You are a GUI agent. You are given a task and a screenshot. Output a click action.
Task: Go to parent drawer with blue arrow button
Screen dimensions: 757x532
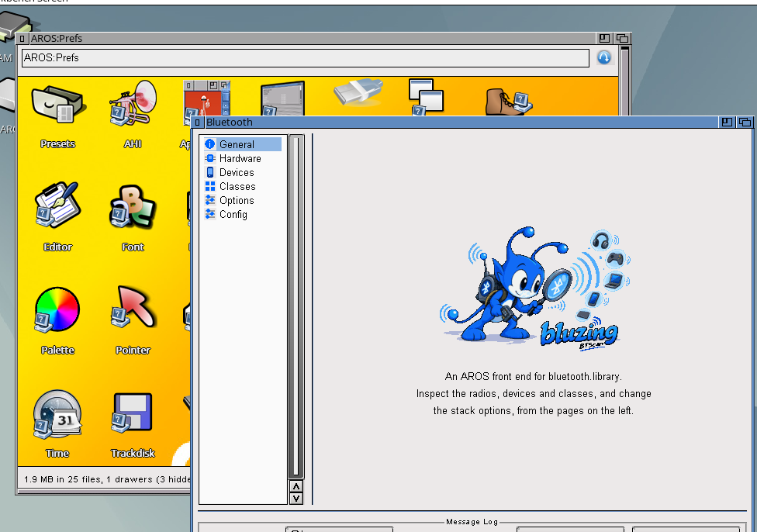coord(604,57)
